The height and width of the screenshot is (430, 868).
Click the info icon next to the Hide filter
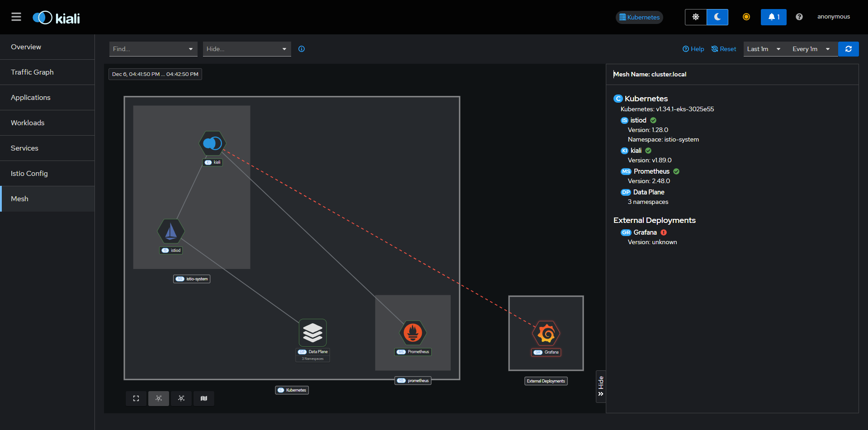coord(302,49)
